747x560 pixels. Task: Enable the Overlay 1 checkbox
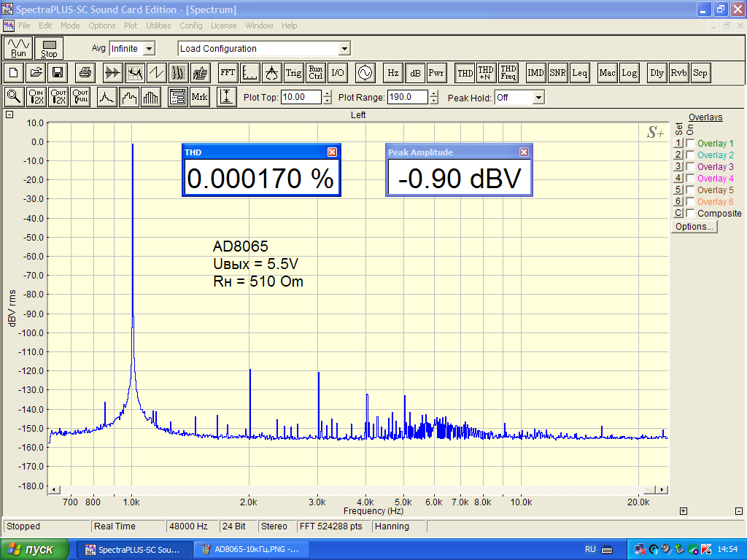pos(690,144)
